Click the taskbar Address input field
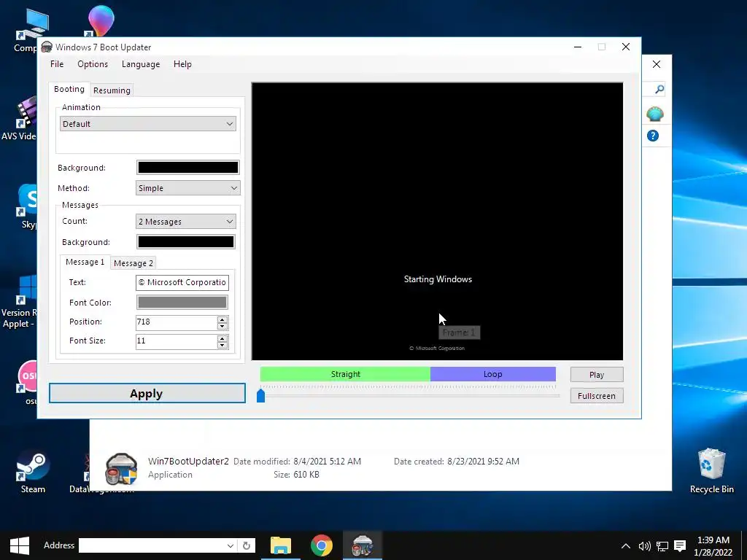This screenshot has height=560, width=747. pyautogui.click(x=152, y=545)
